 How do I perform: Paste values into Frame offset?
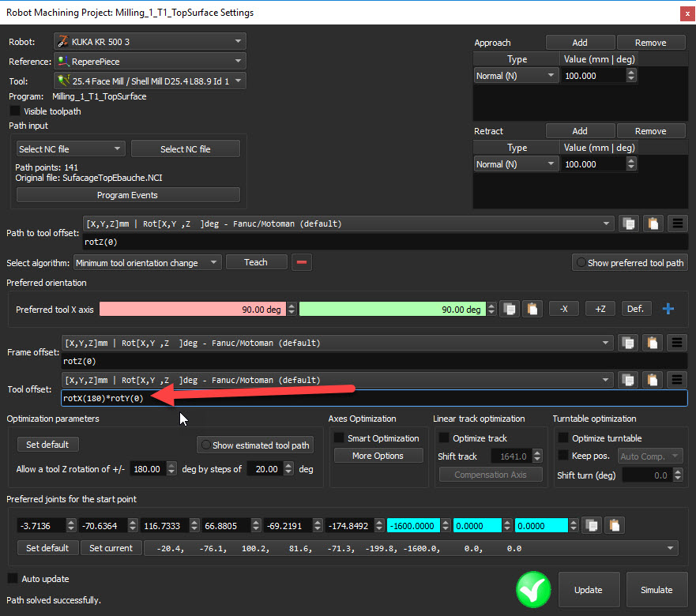pyautogui.click(x=653, y=343)
